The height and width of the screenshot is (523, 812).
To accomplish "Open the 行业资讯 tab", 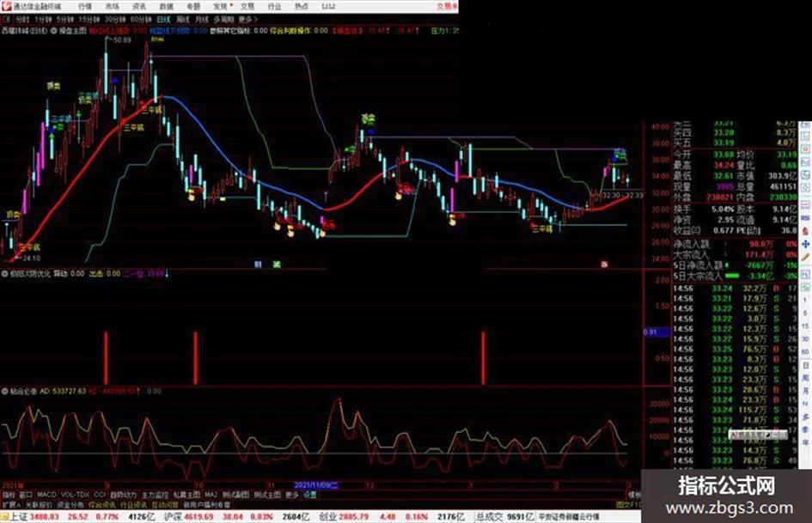I will (x=133, y=504).
